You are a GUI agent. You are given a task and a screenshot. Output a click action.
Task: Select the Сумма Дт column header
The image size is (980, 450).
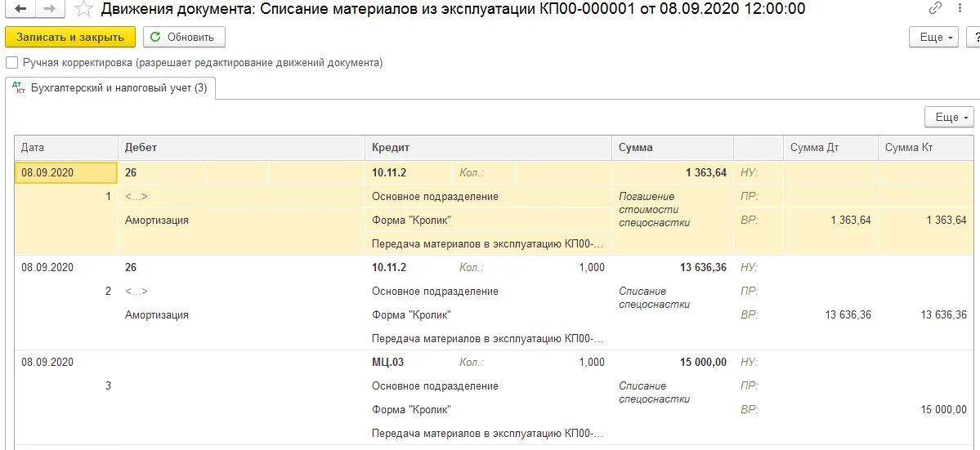click(830, 148)
